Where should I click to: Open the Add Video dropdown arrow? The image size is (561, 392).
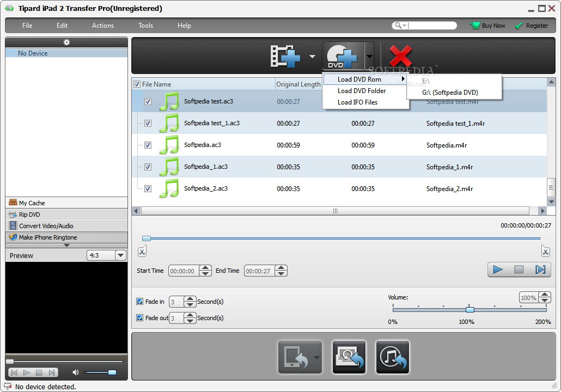[x=312, y=57]
